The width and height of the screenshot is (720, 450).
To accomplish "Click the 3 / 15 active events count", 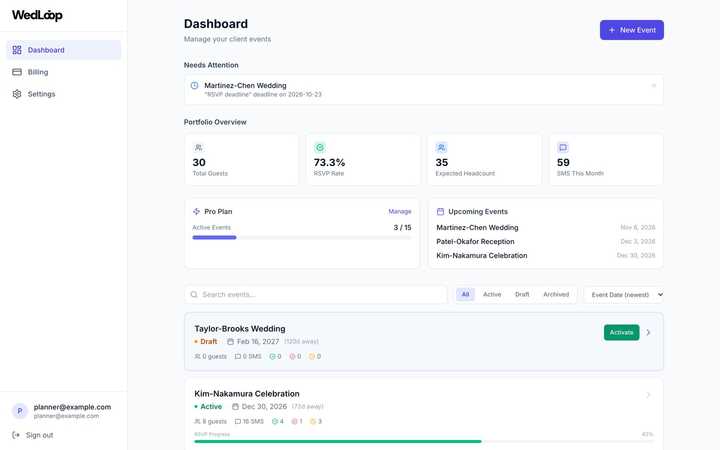I will (x=402, y=227).
